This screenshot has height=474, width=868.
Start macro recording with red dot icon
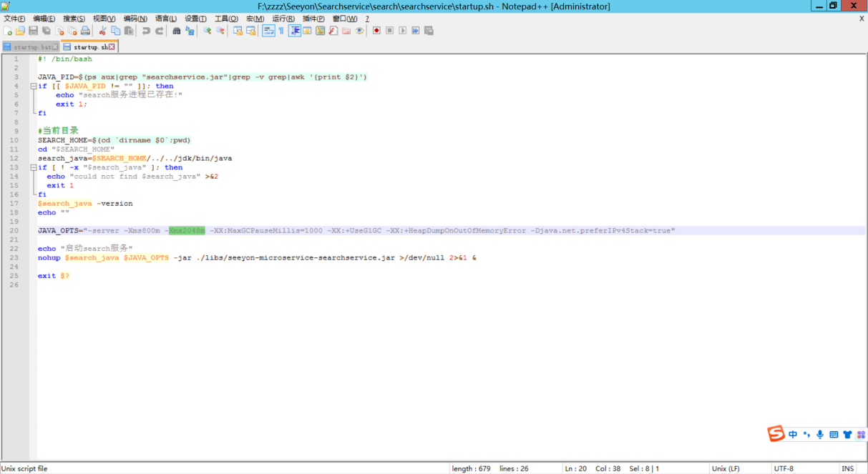(376, 31)
